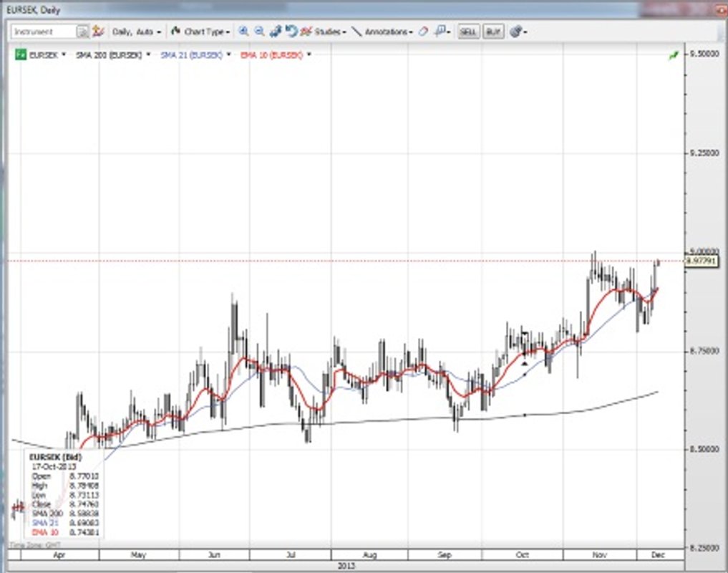728x573 pixels.
Task: Open the Chart Type dropdown
Action: (x=204, y=31)
